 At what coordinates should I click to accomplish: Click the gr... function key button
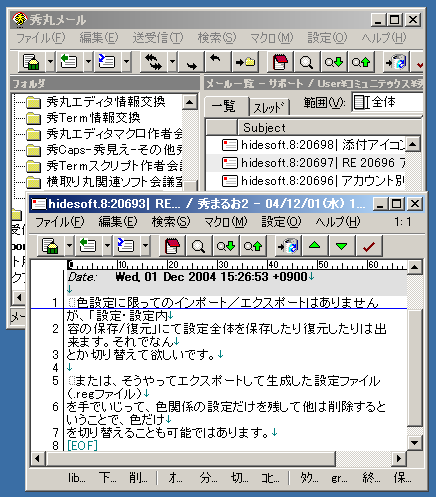339,478
